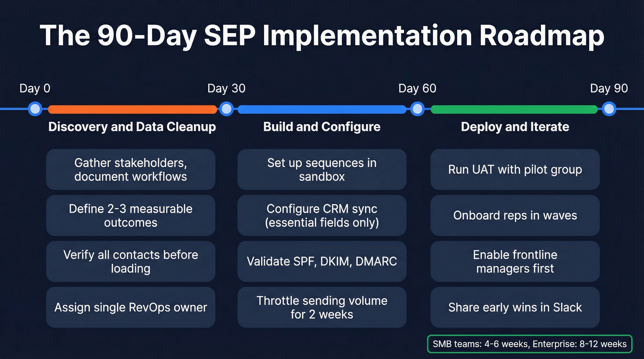This screenshot has width=644, height=359.
Task: Click Define 2-3 measurable outcomes
Action: 131,215
